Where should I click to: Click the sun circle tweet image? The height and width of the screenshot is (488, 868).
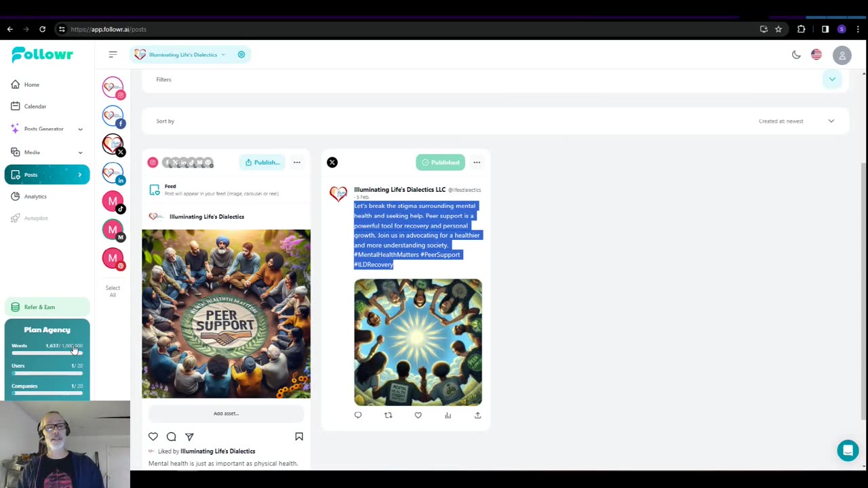pyautogui.click(x=418, y=342)
